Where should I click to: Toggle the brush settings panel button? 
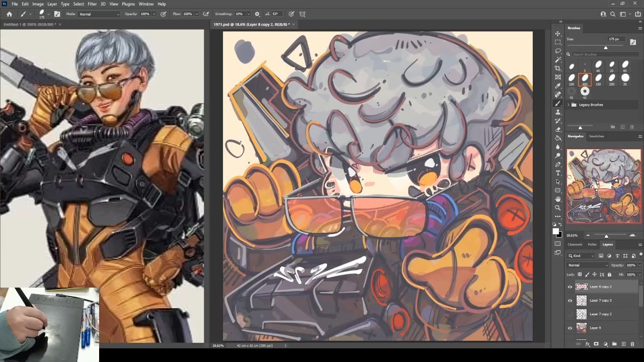pyautogui.click(x=57, y=14)
